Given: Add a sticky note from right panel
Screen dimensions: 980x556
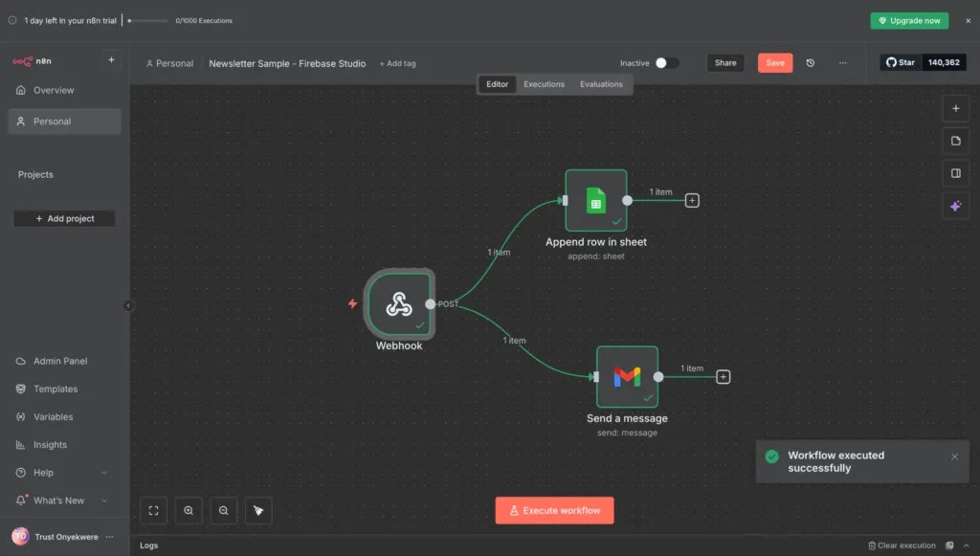Looking at the screenshot, I should coord(955,141).
